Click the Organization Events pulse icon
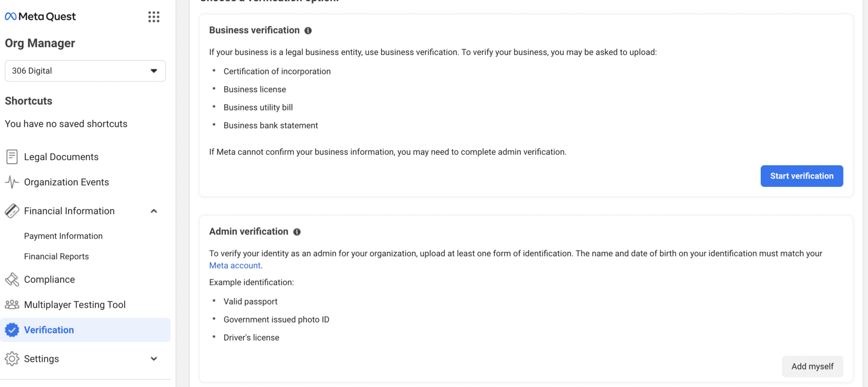Viewport: 868px width, 387px height. click(12, 182)
